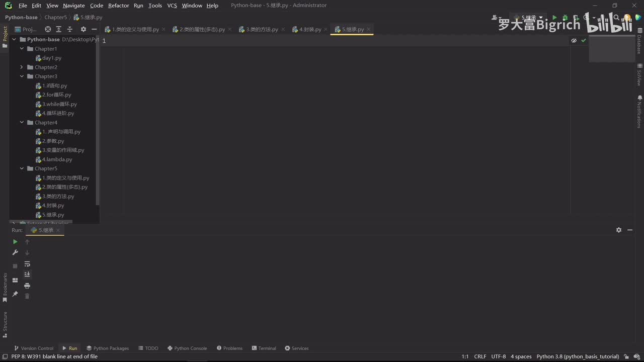Print the Run console output
Image resolution: width=644 pixels, height=362 pixels.
click(x=27, y=286)
